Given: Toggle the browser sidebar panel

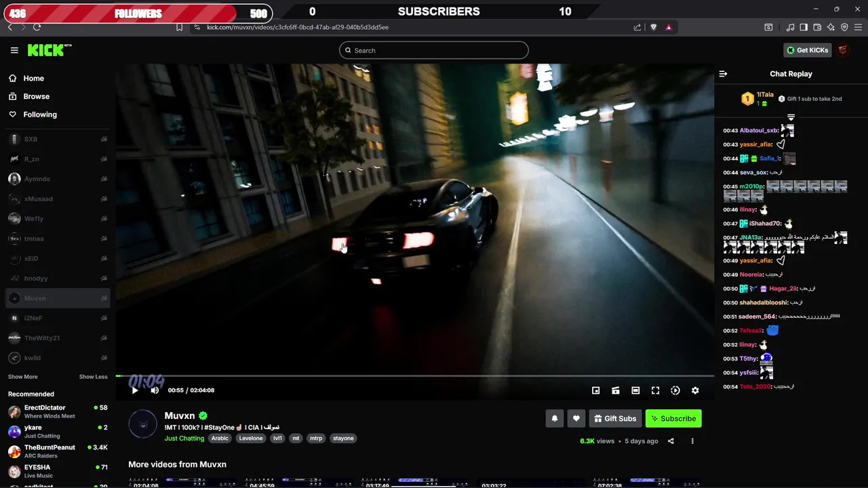Looking at the screenshot, I should point(804,27).
